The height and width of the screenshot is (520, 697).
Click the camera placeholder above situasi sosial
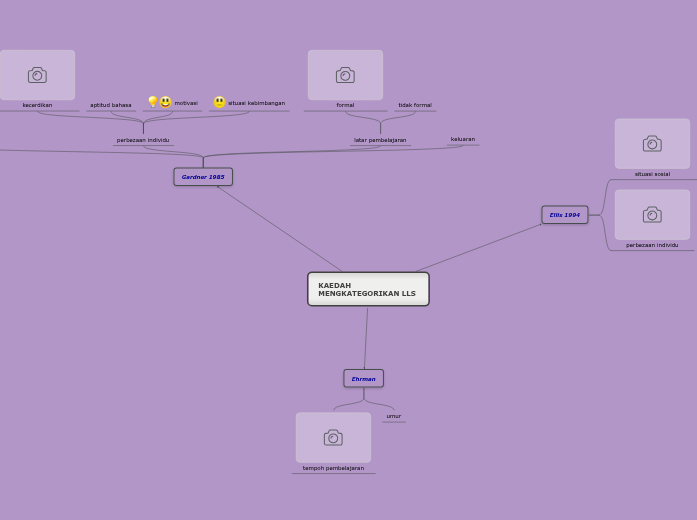[x=652, y=144]
